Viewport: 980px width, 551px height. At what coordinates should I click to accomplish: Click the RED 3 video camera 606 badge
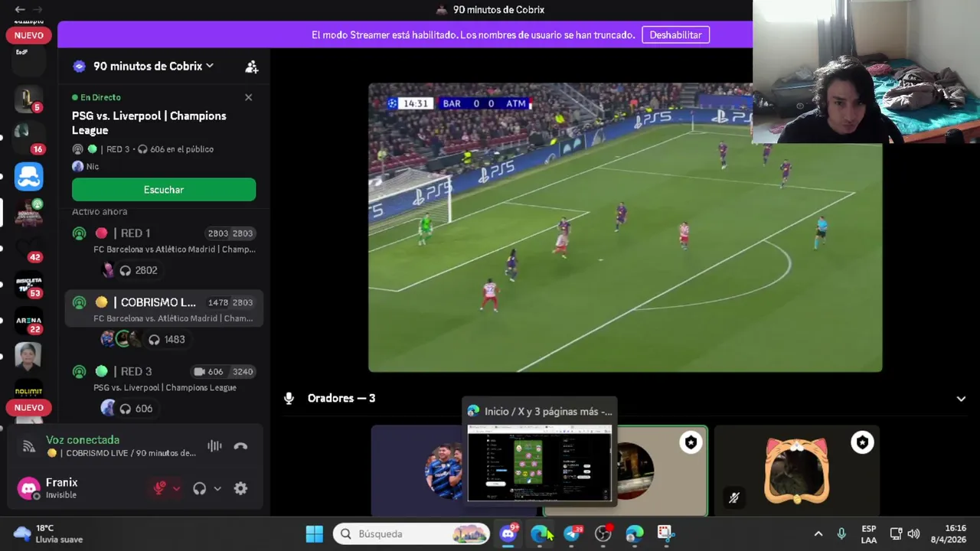208,371
